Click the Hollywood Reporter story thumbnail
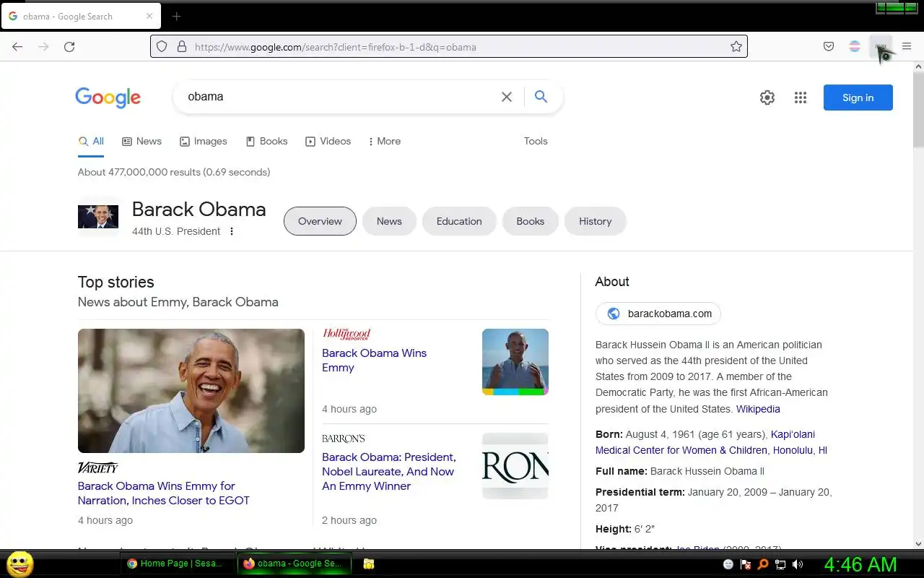The height and width of the screenshot is (578, 924). coord(515,362)
